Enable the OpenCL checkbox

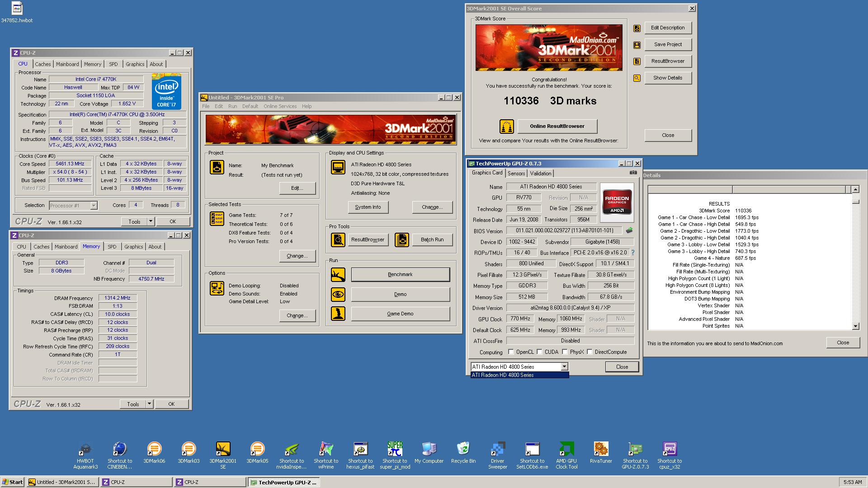[511, 352]
